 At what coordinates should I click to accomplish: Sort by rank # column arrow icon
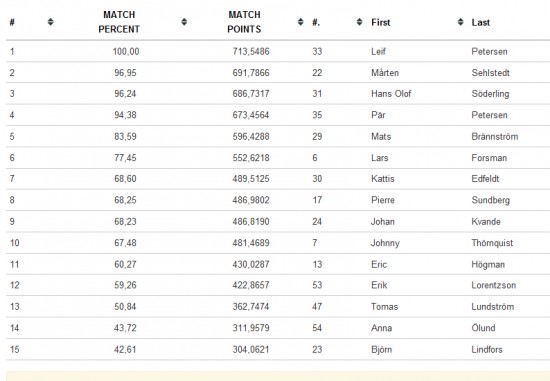pos(51,22)
